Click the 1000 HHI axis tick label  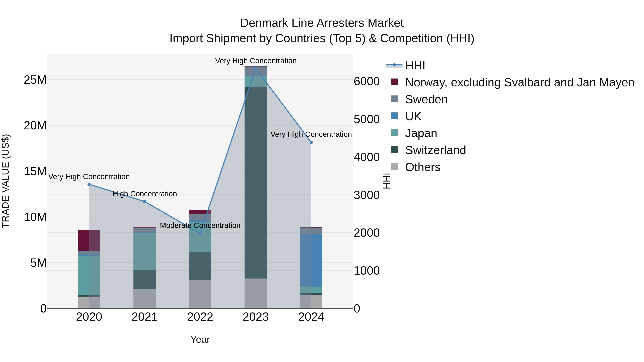(367, 271)
